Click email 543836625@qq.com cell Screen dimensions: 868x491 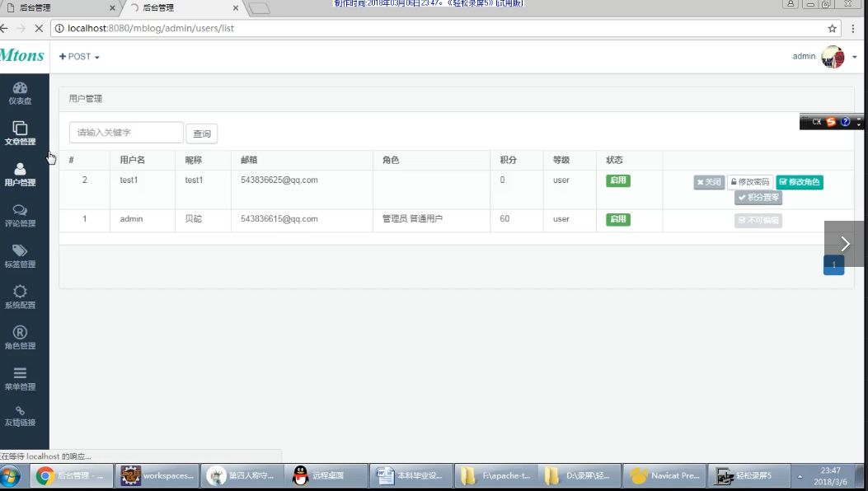[x=279, y=180]
